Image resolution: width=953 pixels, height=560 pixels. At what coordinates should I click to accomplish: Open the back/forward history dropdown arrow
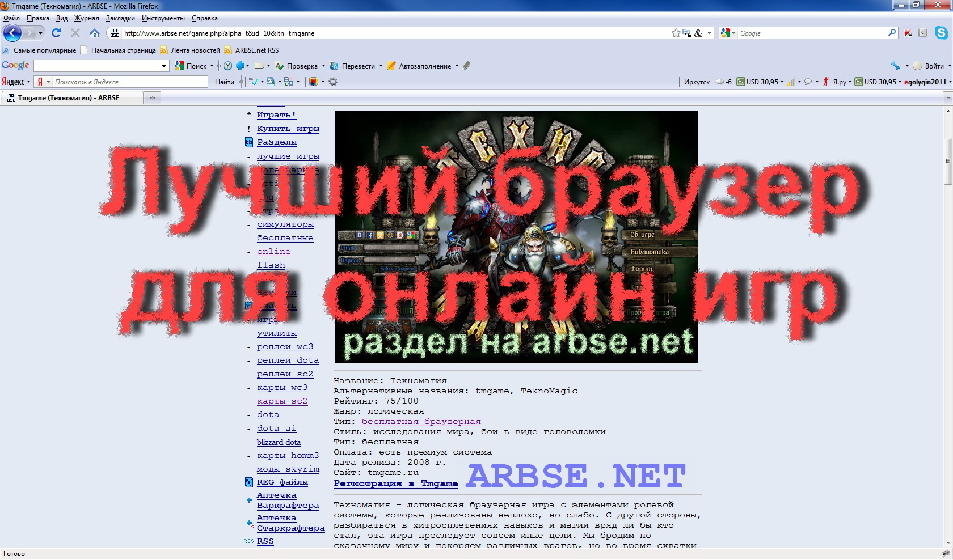[40, 33]
